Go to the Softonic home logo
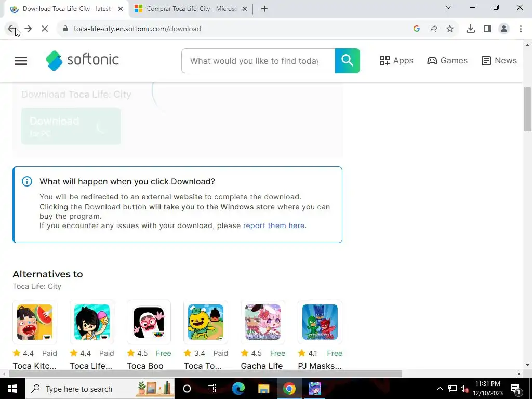 [82, 60]
